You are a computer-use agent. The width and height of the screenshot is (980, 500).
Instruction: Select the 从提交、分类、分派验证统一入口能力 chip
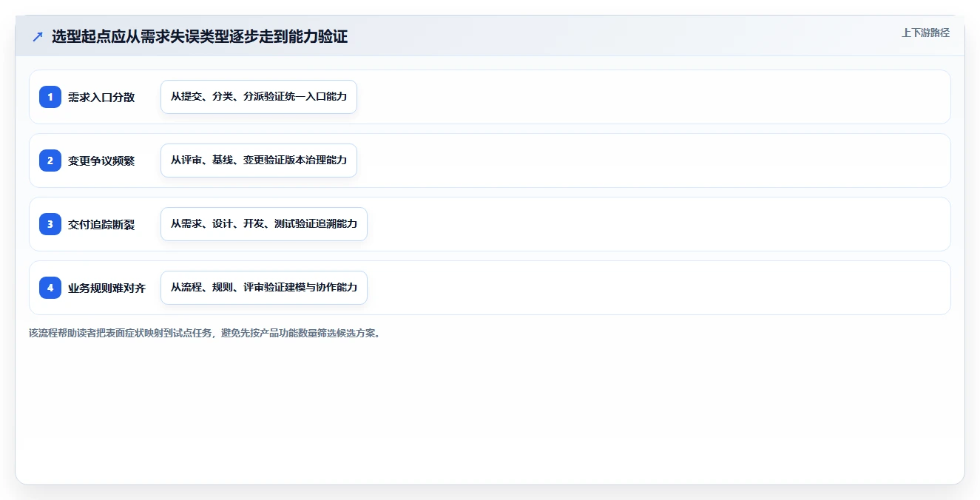(x=259, y=97)
